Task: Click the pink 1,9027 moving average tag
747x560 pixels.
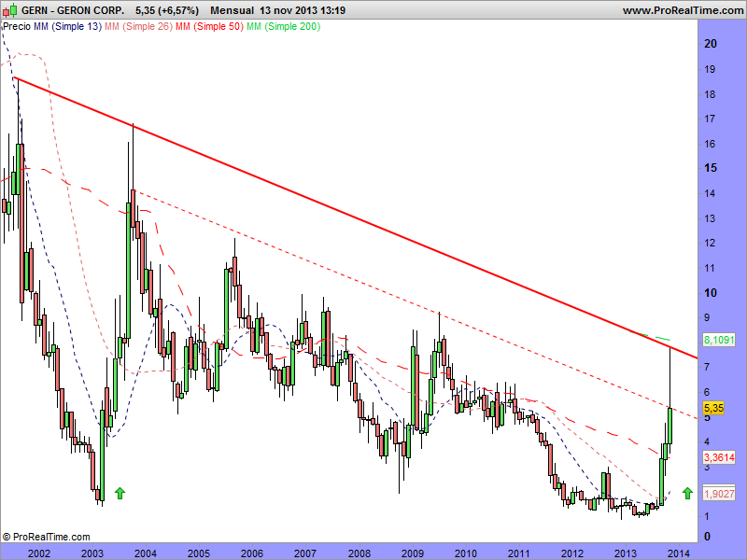Action: click(719, 494)
